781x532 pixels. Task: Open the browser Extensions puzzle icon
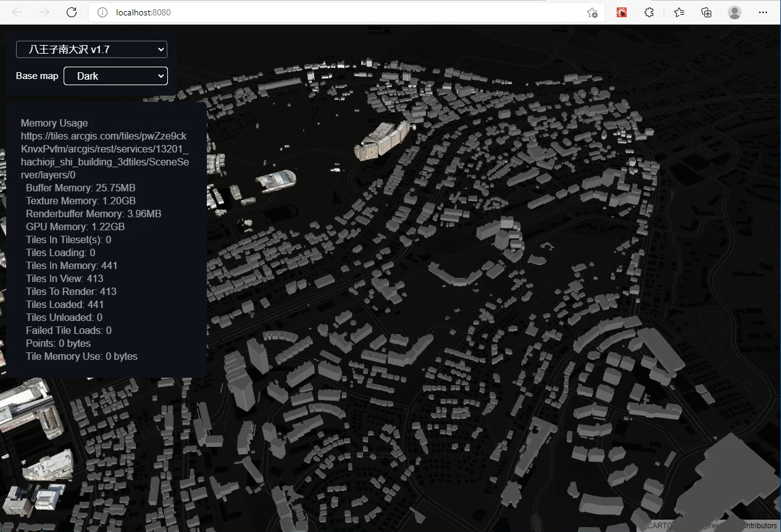[x=649, y=12]
